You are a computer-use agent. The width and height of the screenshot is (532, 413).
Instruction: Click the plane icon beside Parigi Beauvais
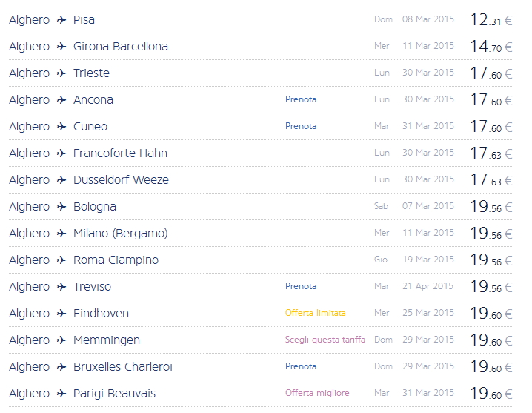click(61, 394)
